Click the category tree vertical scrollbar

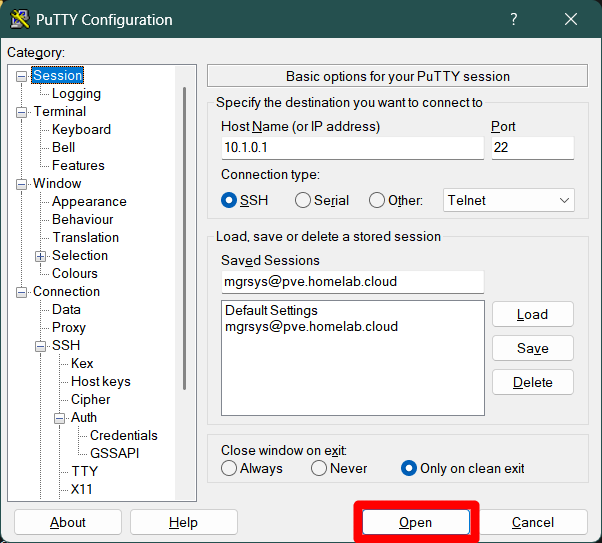[185, 238]
